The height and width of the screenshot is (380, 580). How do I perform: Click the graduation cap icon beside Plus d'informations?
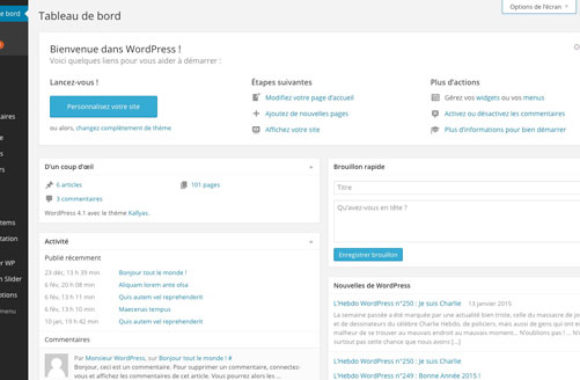click(x=435, y=130)
